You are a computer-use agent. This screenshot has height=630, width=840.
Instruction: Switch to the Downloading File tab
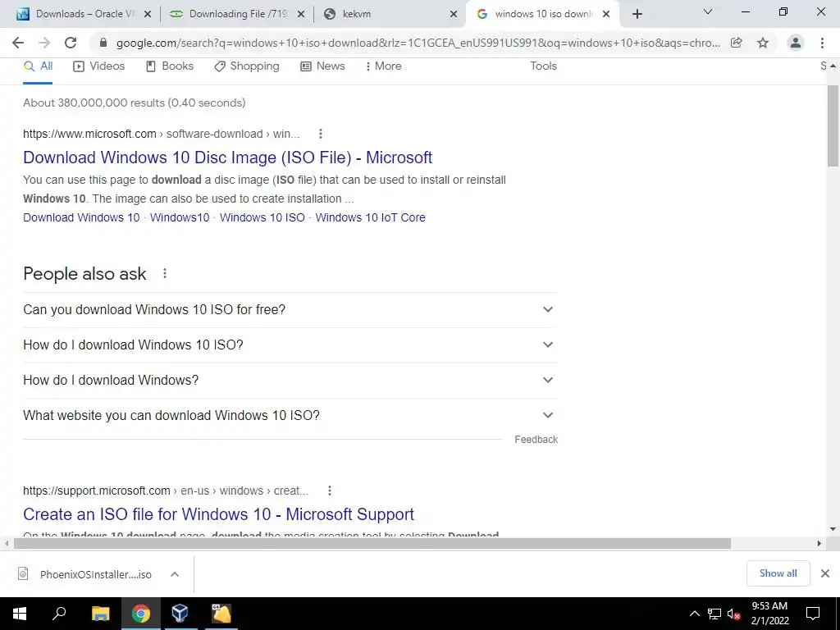[235, 14]
